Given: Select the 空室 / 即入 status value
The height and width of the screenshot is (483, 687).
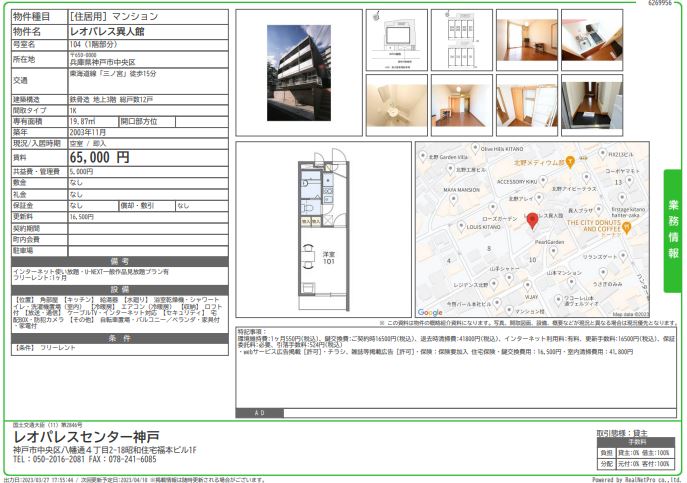Looking at the screenshot, I should point(88,143).
